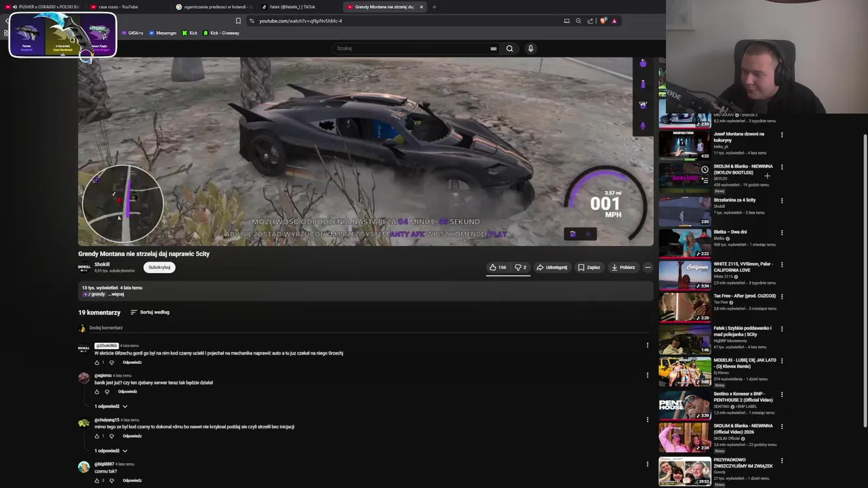This screenshot has width=868, height=488.
Task: Switch to the casa rosso - YouTube tab
Action: 127,7
